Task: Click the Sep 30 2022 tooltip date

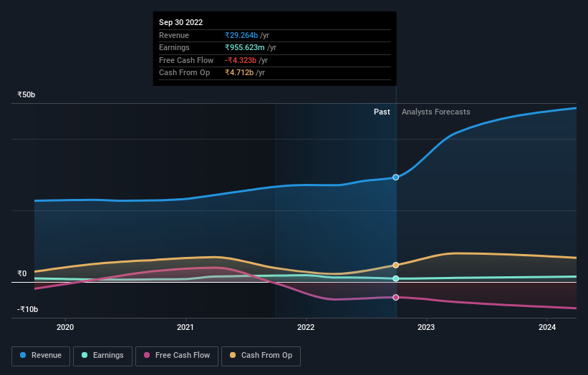Action: (180, 22)
